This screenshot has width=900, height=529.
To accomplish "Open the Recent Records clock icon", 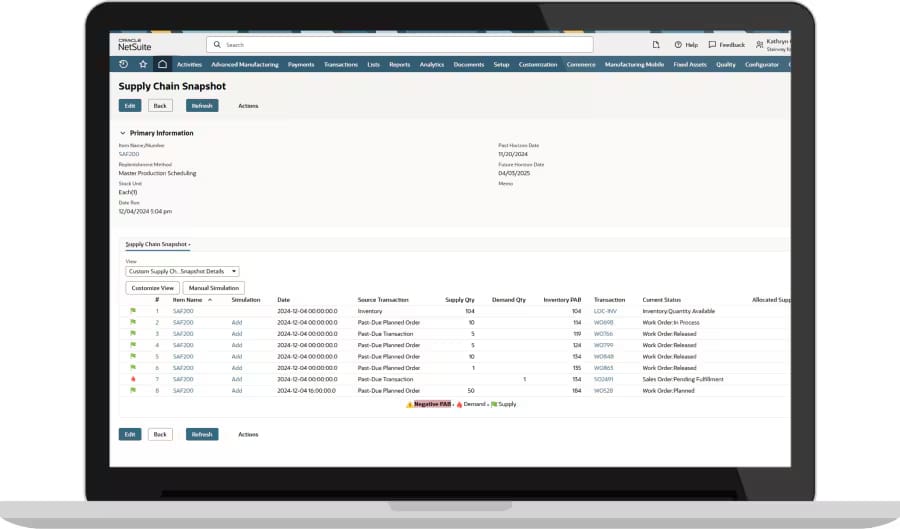I will click(x=123, y=64).
